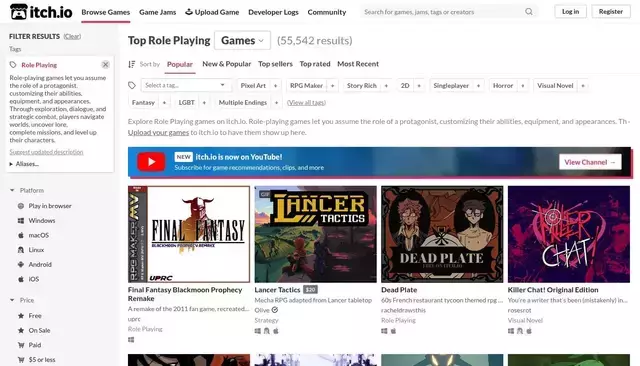Open Developer Logs
This screenshot has height=366, width=640.
[x=273, y=12]
